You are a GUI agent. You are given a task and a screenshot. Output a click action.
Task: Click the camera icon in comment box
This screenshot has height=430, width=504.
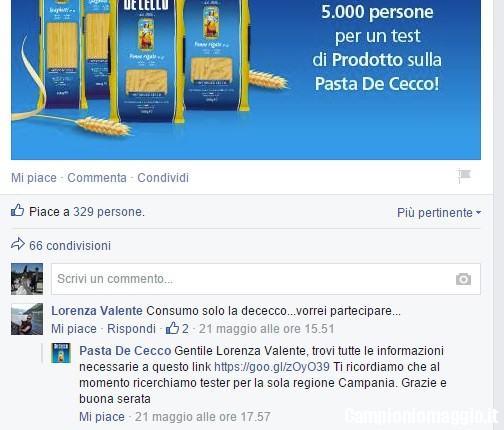(463, 279)
